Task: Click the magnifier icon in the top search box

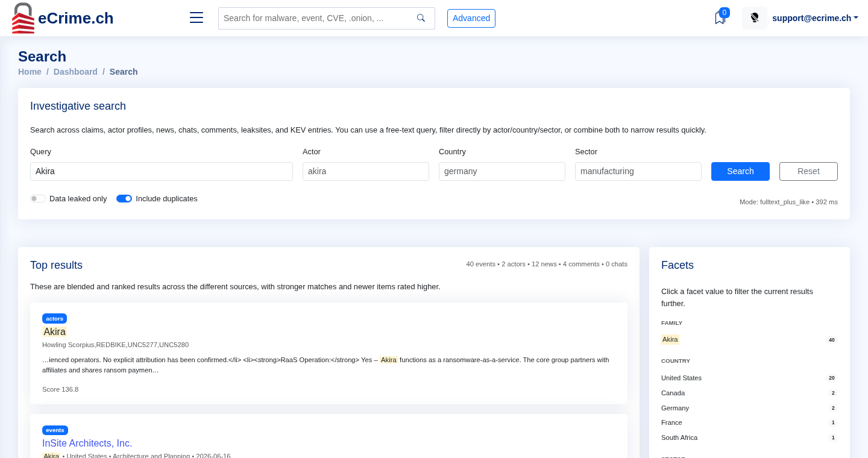Action: 421,18
